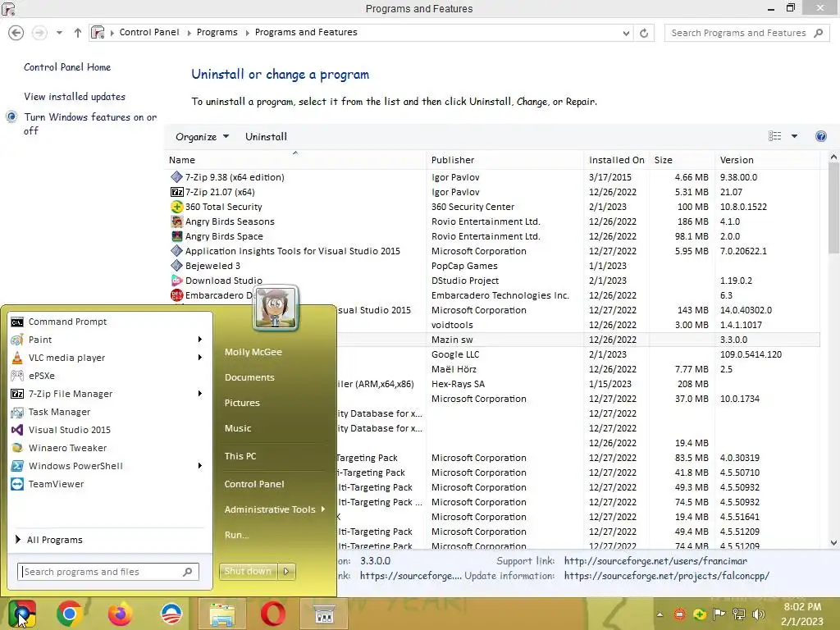Click the Programs and Features taskbar icon

click(x=324, y=614)
